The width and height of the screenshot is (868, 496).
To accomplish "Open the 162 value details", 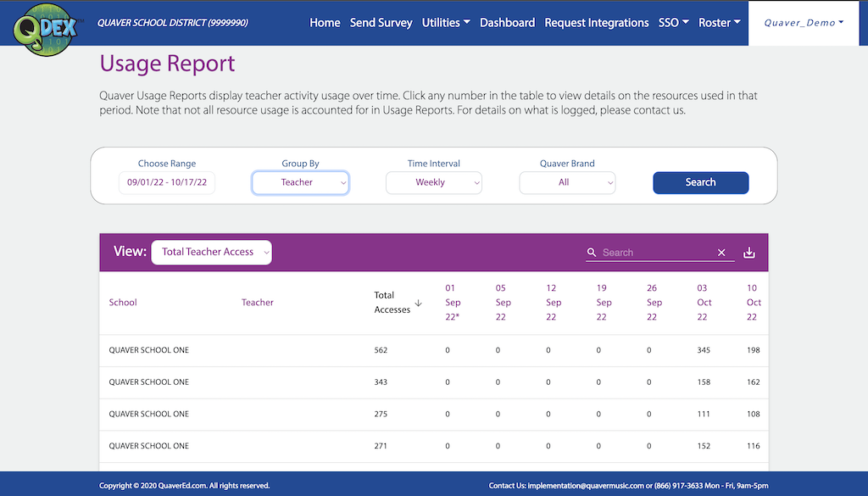I will [754, 382].
